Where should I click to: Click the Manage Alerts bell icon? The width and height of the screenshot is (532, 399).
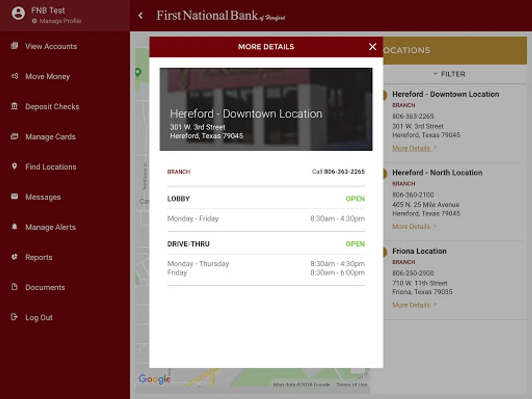[15, 227]
